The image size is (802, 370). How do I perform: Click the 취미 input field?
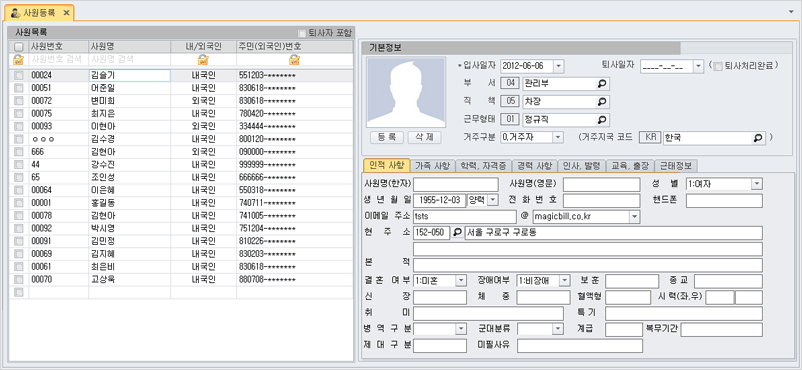point(488,313)
